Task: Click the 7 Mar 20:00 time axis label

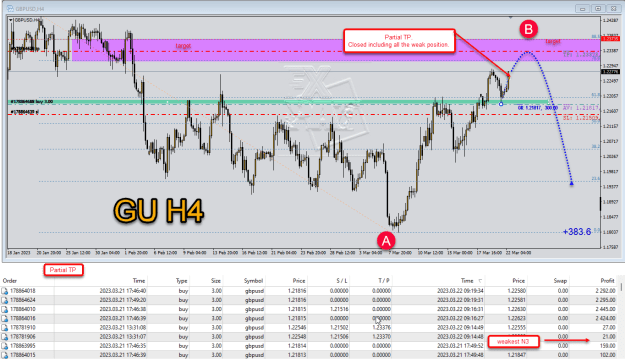Action: click(400, 253)
